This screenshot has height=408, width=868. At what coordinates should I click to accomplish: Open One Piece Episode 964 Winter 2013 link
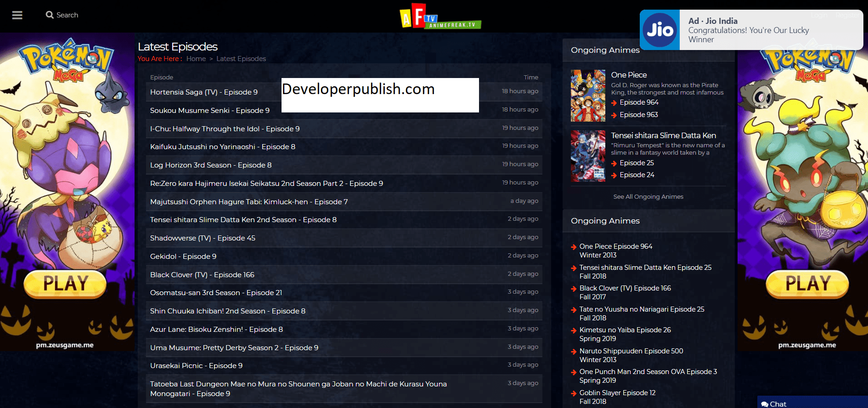tap(616, 251)
